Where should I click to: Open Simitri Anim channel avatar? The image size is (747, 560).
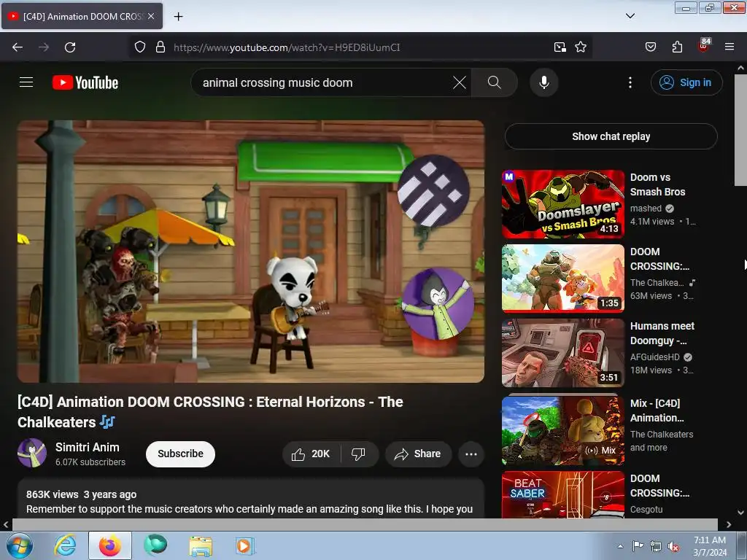coord(32,453)
